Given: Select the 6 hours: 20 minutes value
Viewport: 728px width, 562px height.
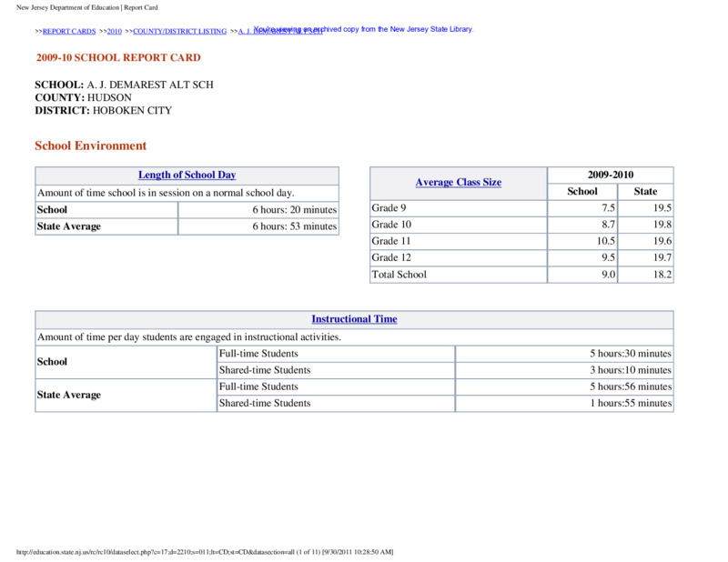Looking at the screenshot, I should tap(294, 210).
